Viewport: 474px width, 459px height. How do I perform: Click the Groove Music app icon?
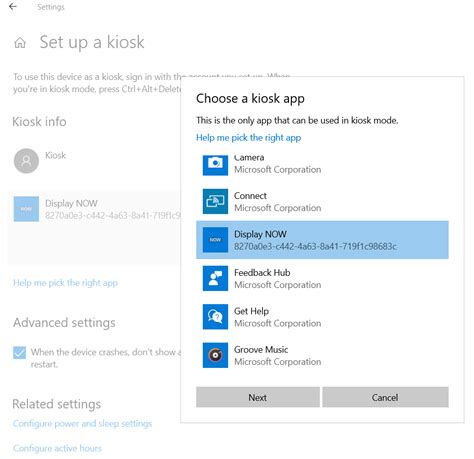215,355
